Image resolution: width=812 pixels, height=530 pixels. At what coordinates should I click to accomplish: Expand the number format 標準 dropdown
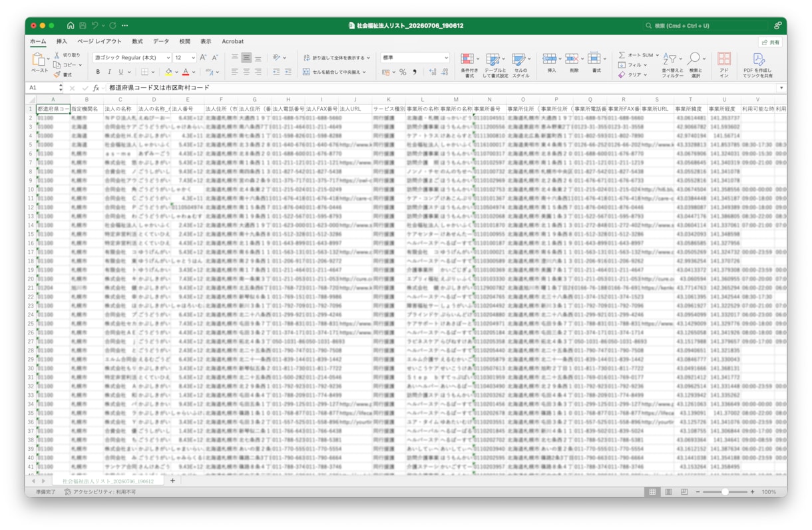click(446, 58)
